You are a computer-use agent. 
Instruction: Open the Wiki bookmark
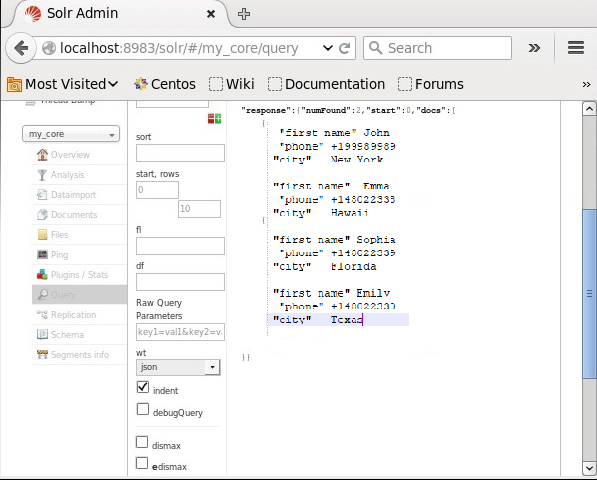(232, 84)
